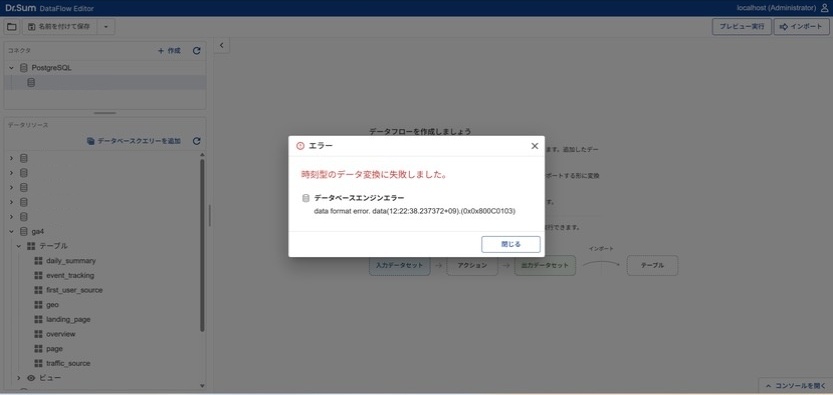Select event_tracking table
Image resolution: width=833 pixels, height=395 pixels.
click(70, 276)
